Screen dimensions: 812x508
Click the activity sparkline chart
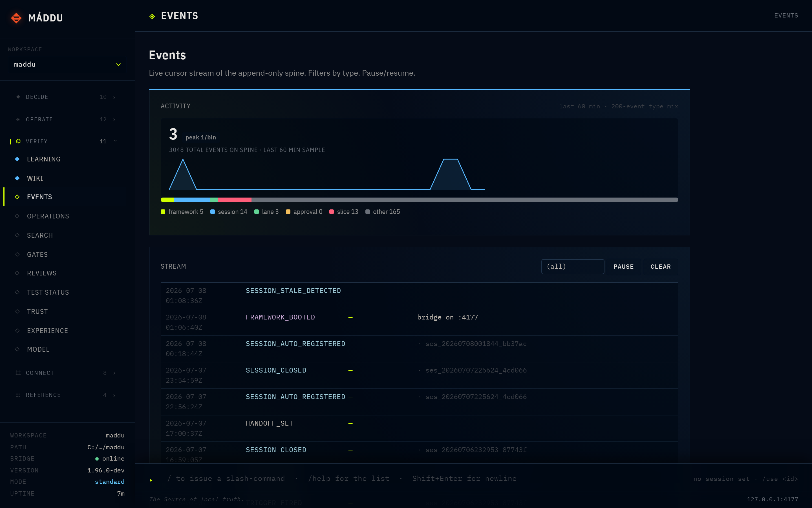pyautogui.click(x=327, y=175)
